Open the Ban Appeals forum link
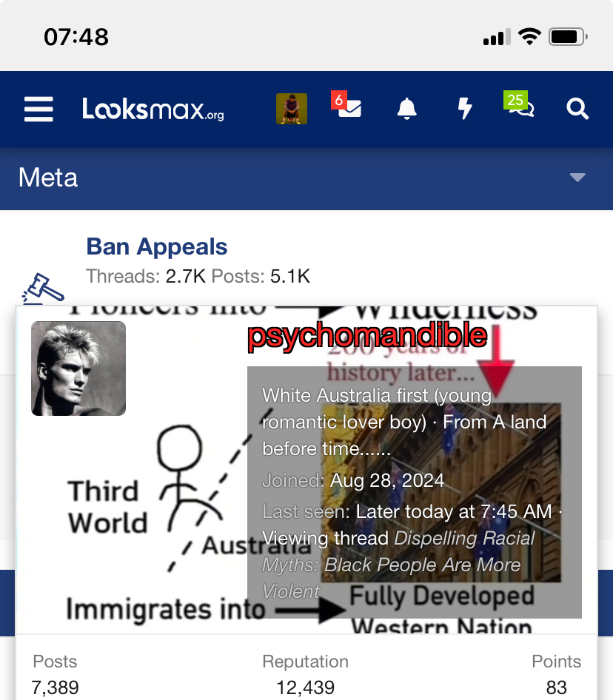The height and width of the screenshot is (700, 613). (x=157, y=246)
